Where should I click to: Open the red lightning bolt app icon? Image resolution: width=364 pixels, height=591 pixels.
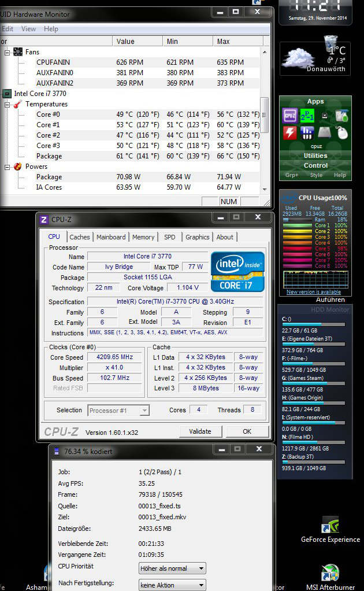click(290, 133)
